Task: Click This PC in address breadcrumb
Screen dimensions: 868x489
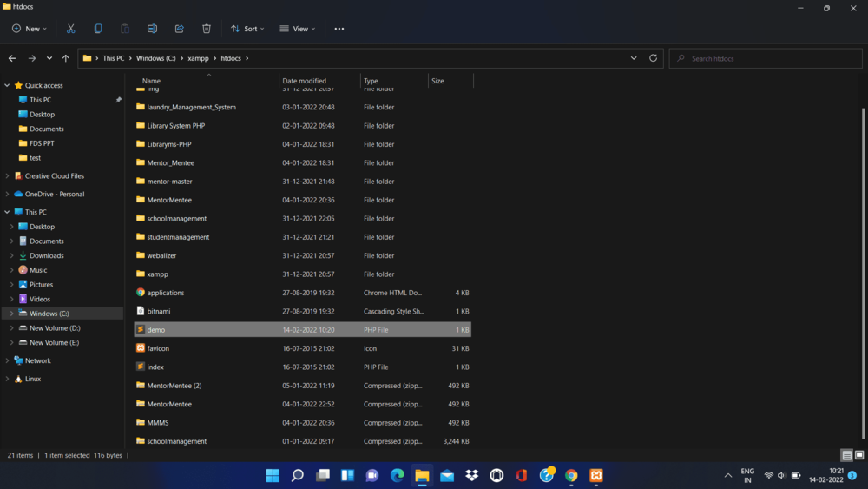Action: click(114, 58)
